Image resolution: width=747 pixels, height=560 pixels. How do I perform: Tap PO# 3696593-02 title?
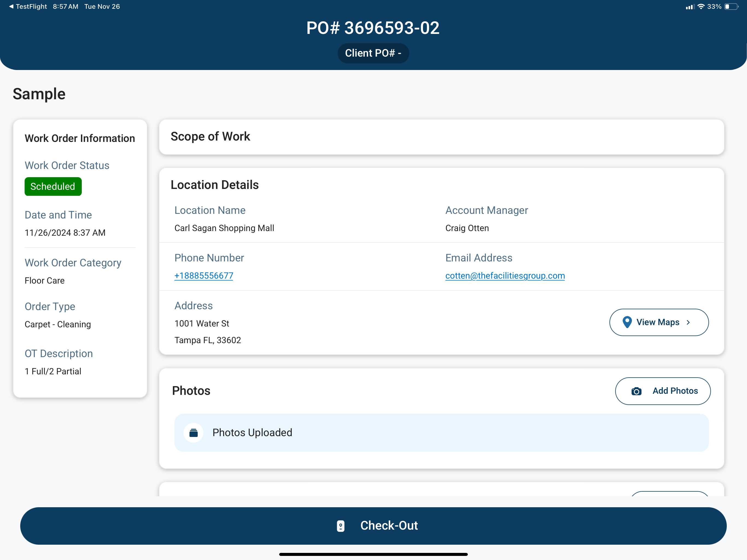coord(373,28)
